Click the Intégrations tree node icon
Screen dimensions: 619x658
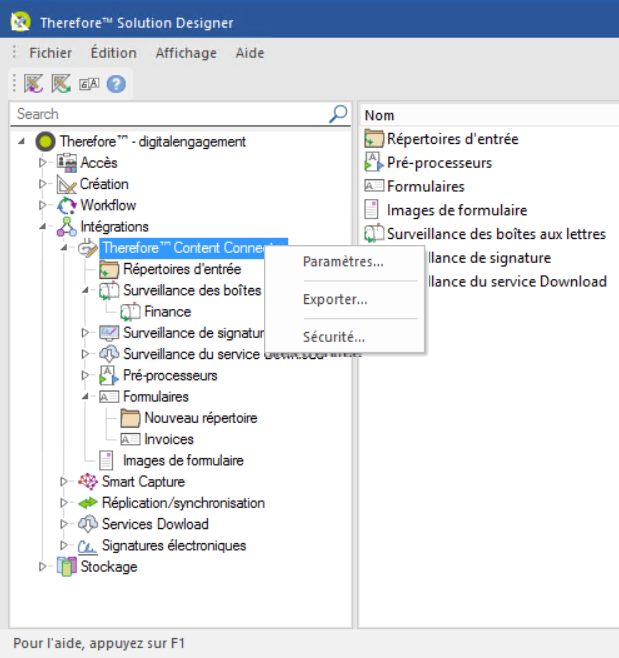pyautogui.click(x=67, y=227)
